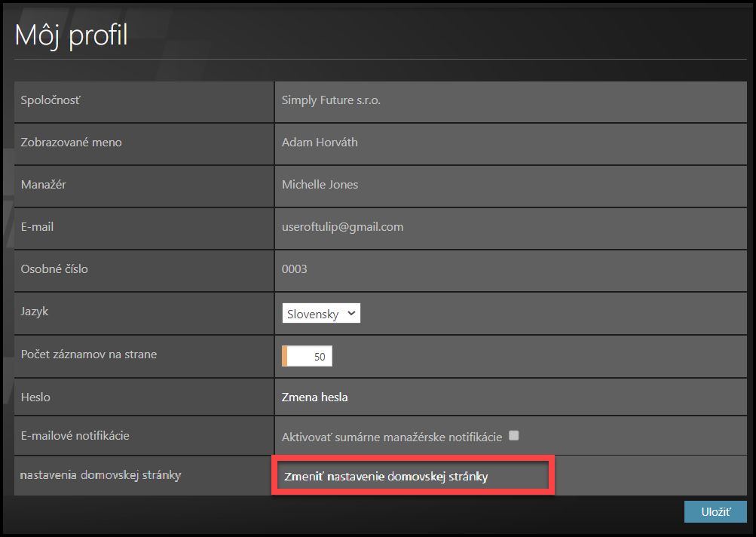This screenshot has height=537, width=756.
Task: Click the Jazyk row label
Action: [x=34, y=311]
